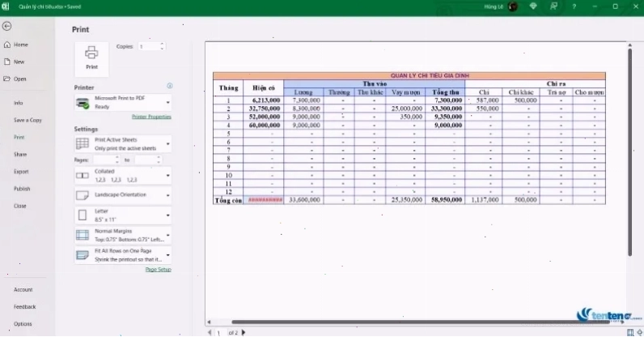Open the Landscape Orientation dropdown
The image size is (644, 337).
click(123, 195)
